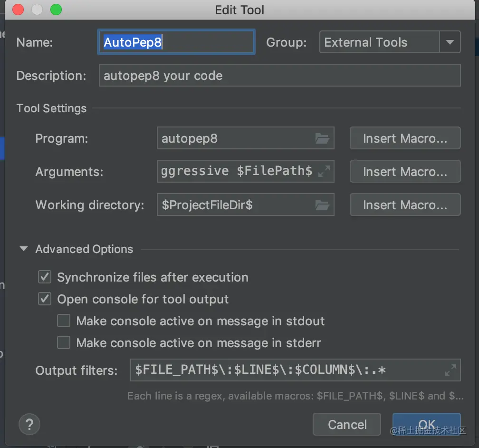Click the green macOS zoom window button

point(56,10)
